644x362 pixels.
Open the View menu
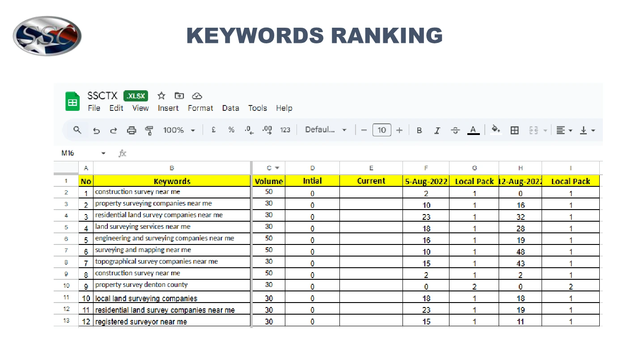coord(140,108)
